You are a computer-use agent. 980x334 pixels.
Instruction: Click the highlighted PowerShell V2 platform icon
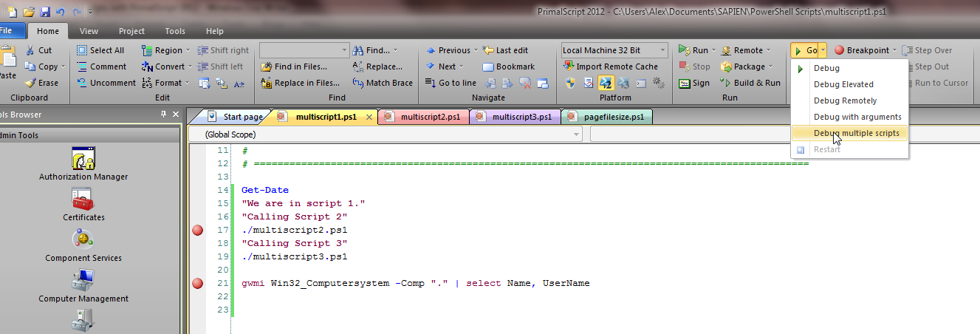pos(606,83)
